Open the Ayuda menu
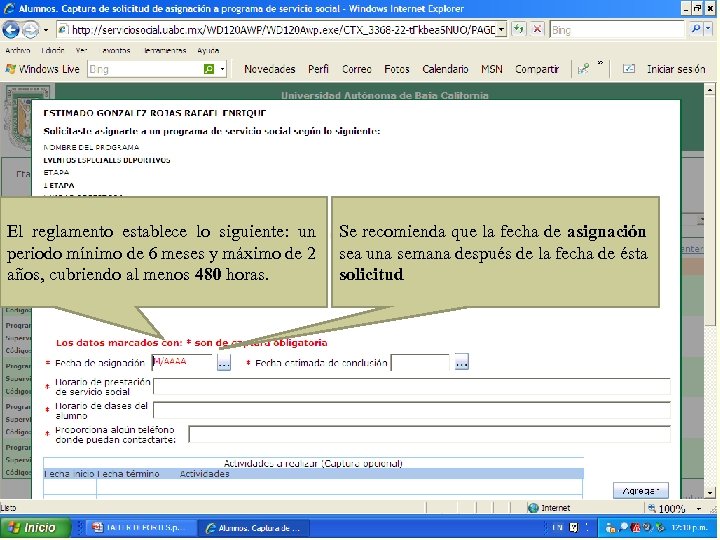The width and height of the screenshot is (720, 540). (208, 51)
